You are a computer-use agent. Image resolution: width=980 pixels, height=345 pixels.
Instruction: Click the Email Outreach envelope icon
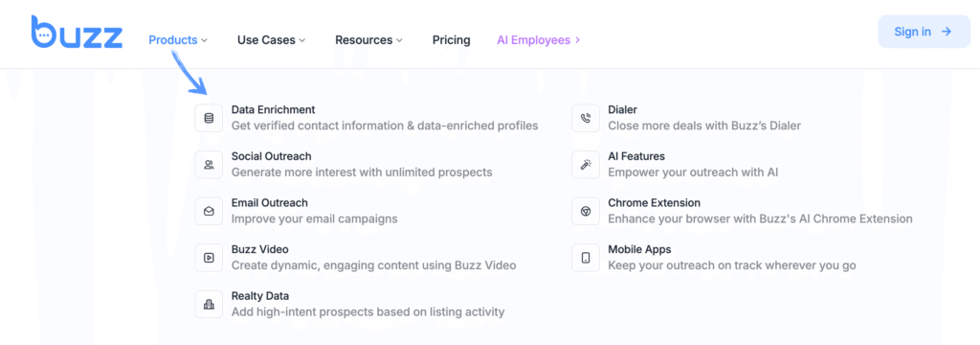click(x=209, y=212)
